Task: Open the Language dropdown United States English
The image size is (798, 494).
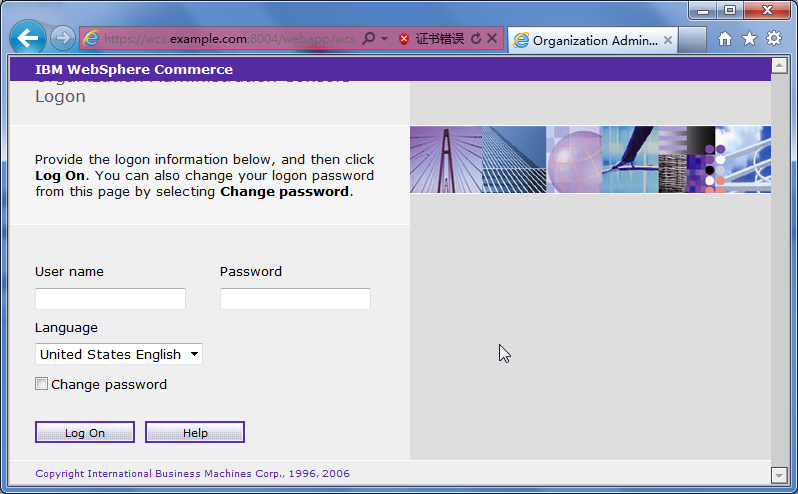Action: click(x=119, y=354)
